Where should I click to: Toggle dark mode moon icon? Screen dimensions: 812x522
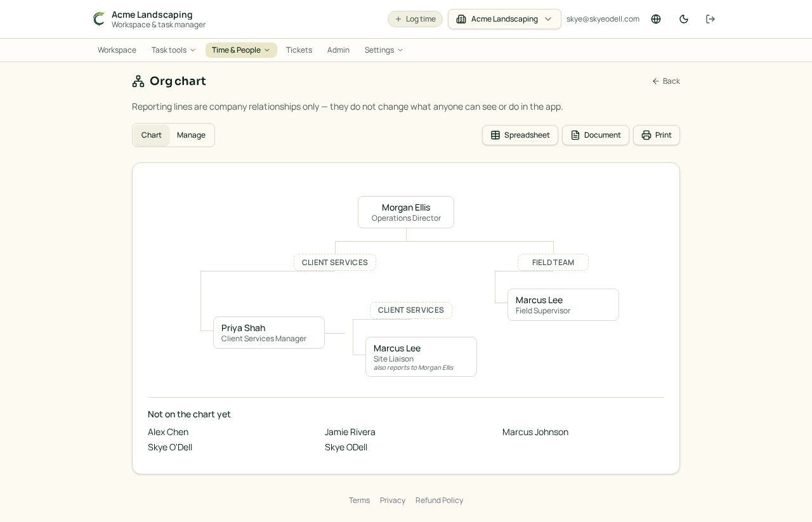[x=684, y=19]
